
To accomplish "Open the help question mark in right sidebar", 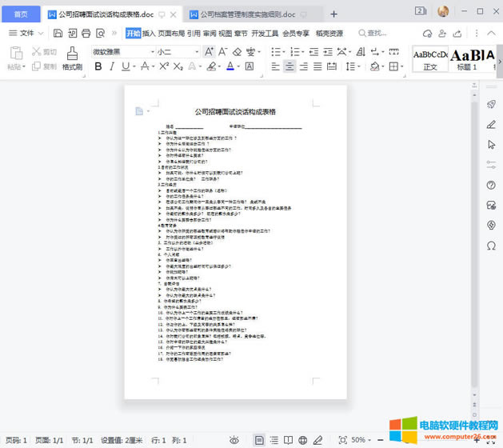I will 492,185.
